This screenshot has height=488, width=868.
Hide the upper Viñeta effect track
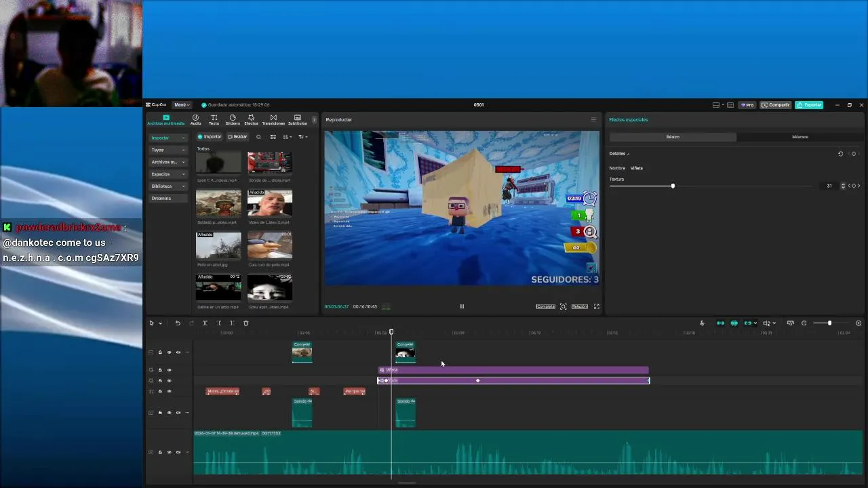point(170,370)
